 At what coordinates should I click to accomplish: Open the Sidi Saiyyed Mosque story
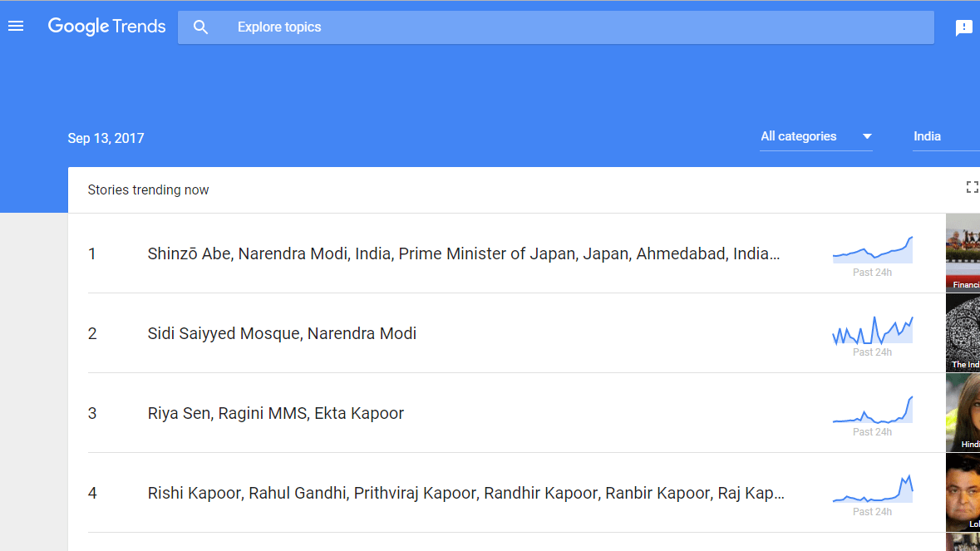(282, 333)
